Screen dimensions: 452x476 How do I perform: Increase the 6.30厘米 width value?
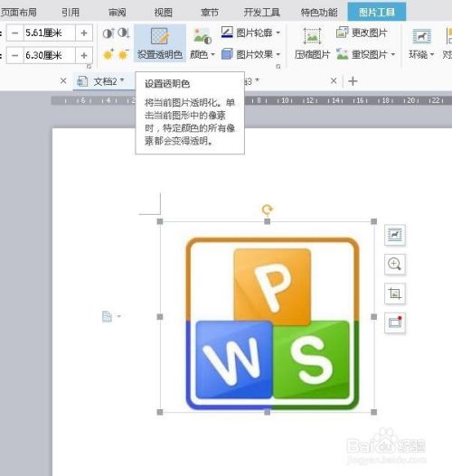tap(84, 56)
